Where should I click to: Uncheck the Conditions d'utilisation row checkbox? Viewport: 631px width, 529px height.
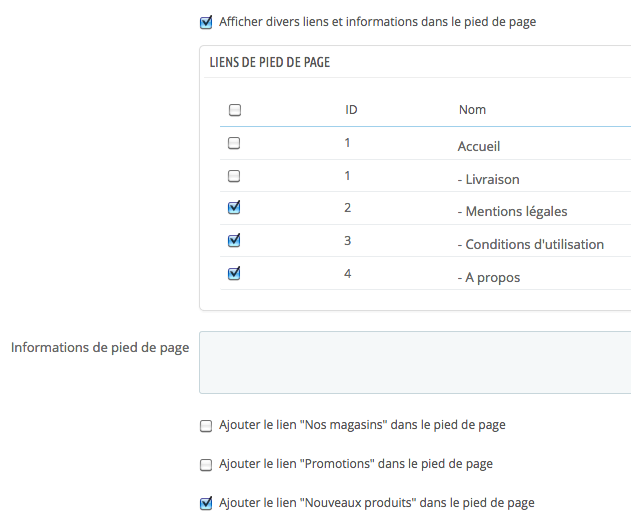(234, 241)
